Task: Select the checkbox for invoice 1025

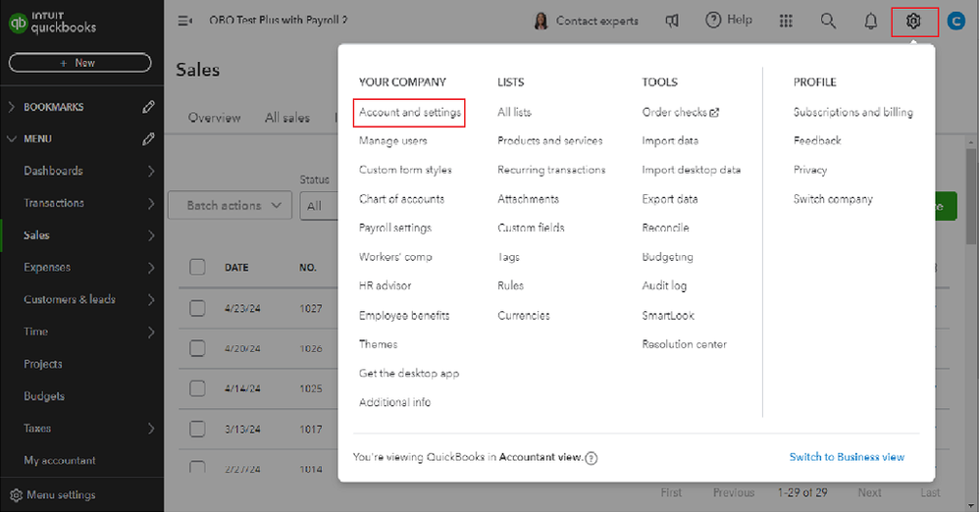Action: 197,388
